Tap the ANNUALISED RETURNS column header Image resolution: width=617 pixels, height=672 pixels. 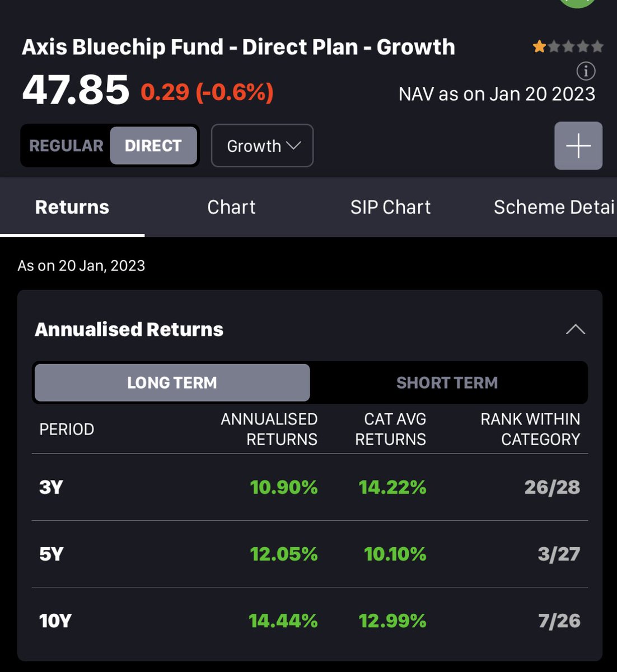pos(269,429)
